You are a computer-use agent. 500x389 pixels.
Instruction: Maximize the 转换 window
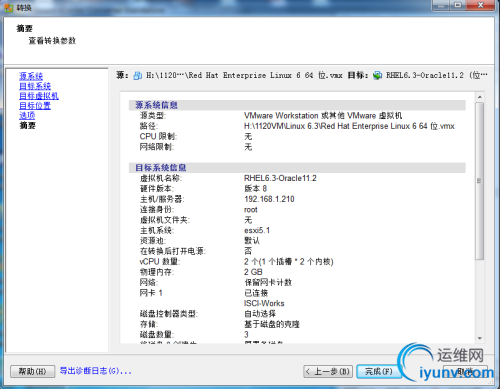coord(458,5)
